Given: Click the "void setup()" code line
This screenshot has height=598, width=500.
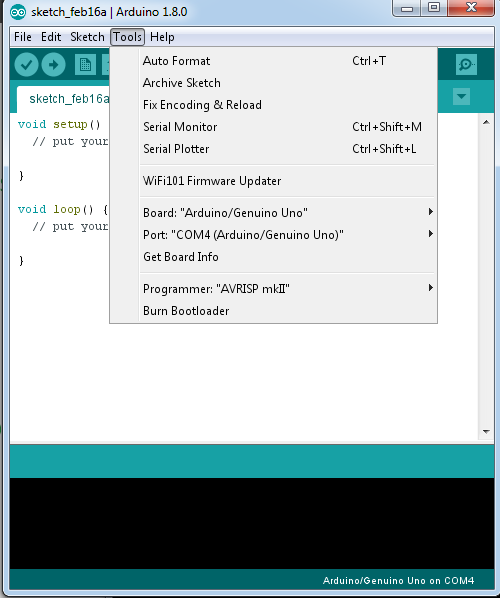Looking at the screenshot, I should tap(59, 125).
